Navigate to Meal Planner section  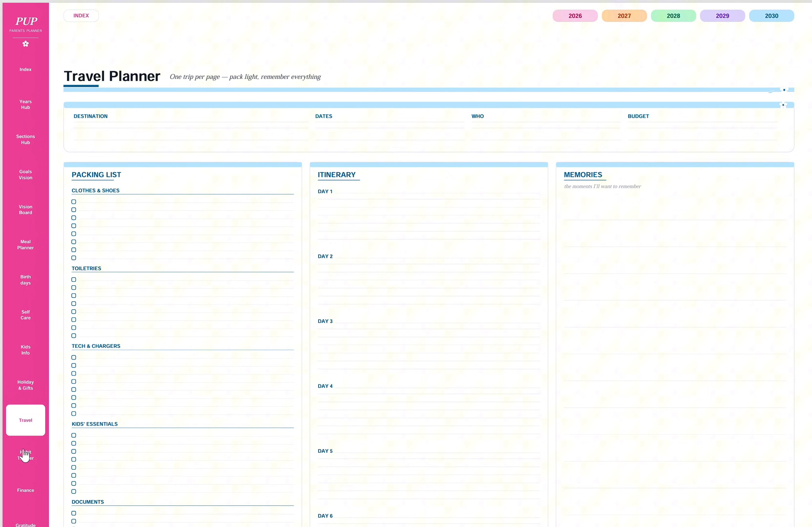coord(26,244)
